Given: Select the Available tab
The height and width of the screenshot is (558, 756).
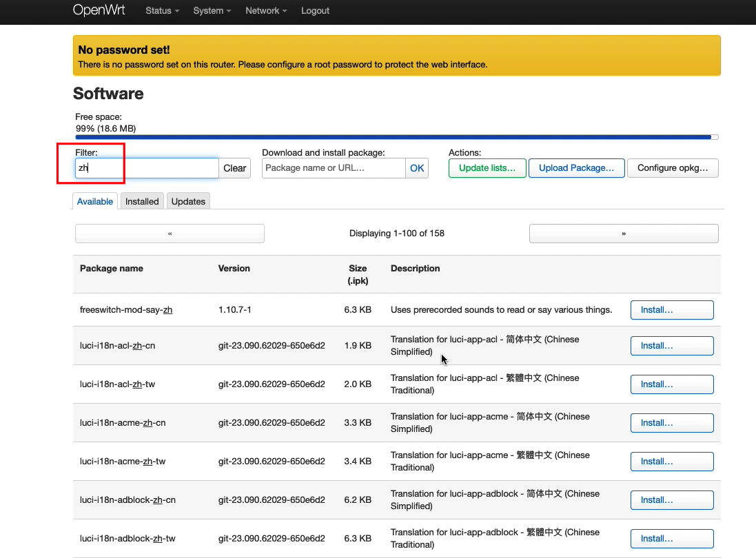Looking at the screenshot, I should click(x=95, y=201).
